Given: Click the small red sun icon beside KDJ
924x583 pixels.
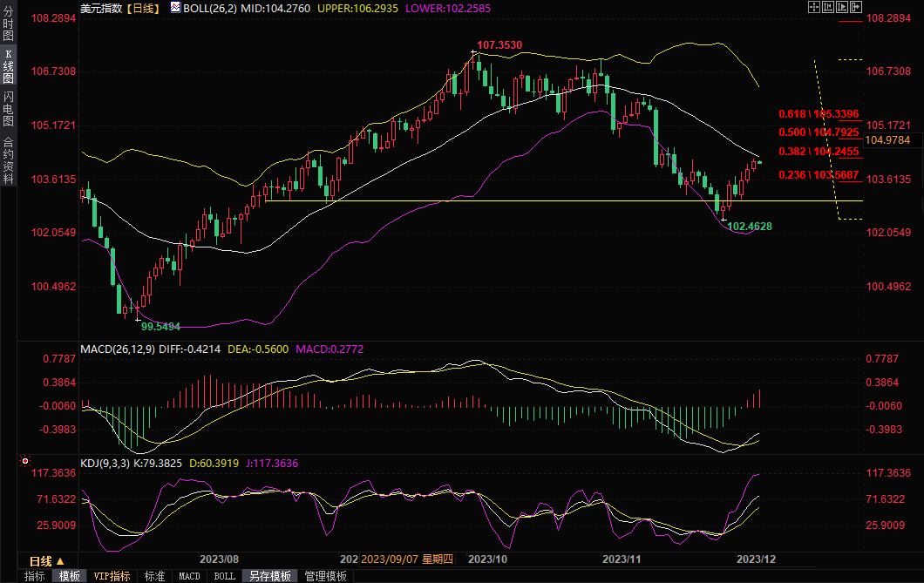Looking at the screenshot, I should tap(25, 461).
